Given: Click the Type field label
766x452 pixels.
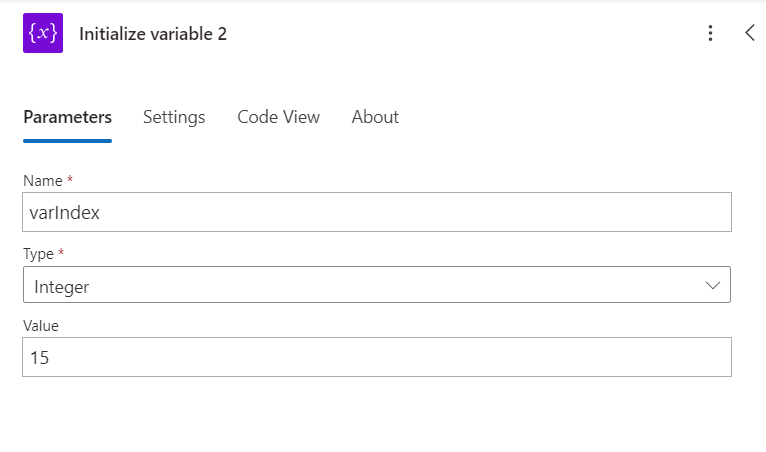Looking at the screenshot, I should (40, 254).
